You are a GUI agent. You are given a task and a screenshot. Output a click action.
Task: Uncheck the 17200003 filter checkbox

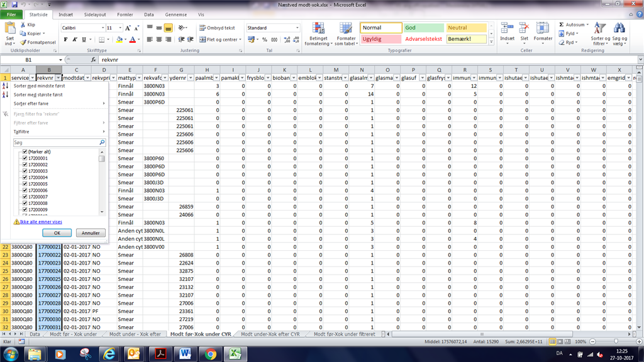[25, 171]
